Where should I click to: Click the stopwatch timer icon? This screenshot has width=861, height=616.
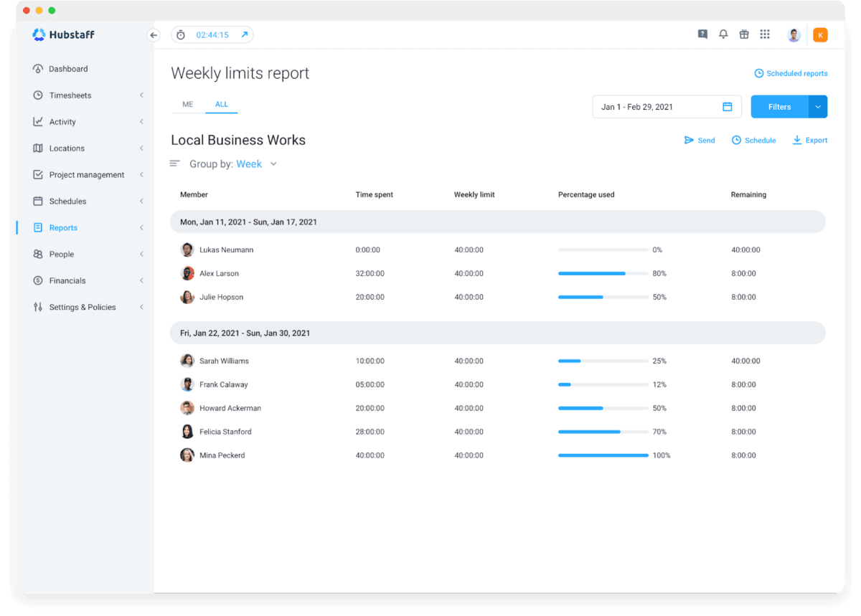coord(182,34)
